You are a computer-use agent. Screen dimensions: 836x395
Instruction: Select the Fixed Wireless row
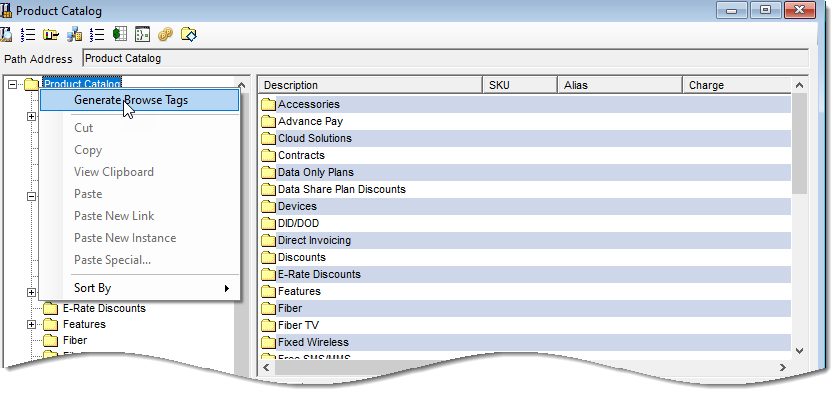(x=525, y=343)
